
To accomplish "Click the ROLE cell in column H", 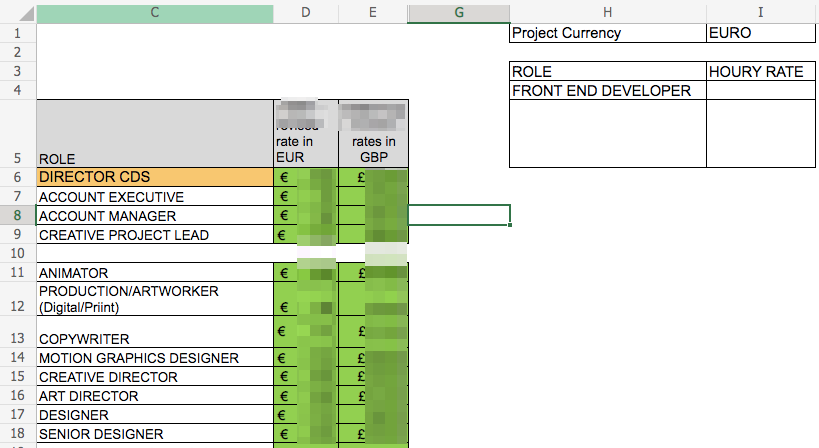I will (x=607, y=72).
